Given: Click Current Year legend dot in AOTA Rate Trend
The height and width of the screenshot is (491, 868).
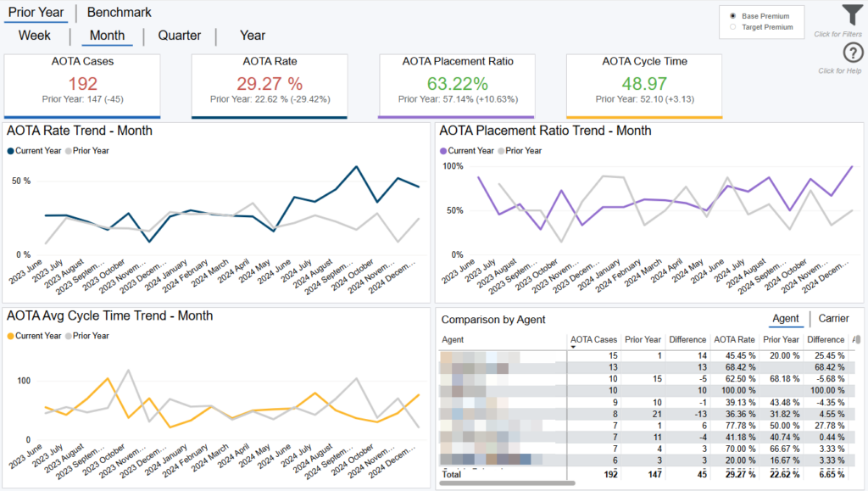Looking at the screenshot, I should point(12,151).
